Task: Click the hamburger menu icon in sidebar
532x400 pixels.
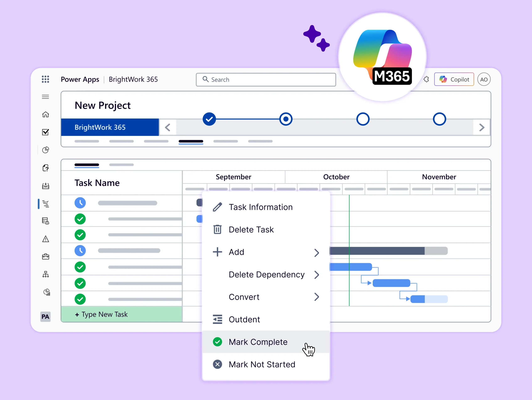Action: [45, 97]
